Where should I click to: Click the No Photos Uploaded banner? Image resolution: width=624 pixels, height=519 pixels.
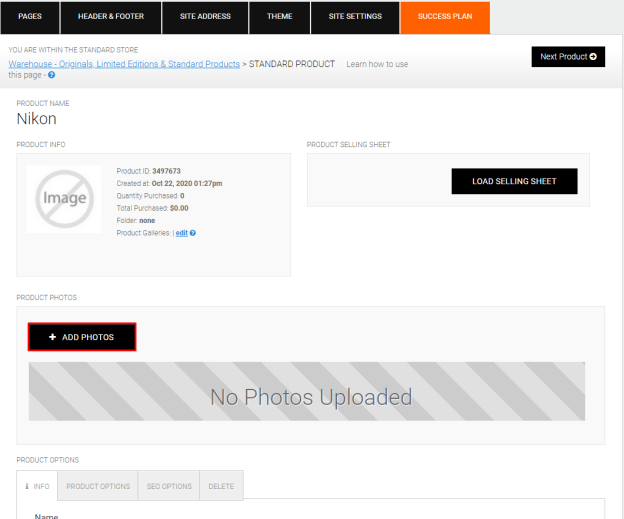307,391
